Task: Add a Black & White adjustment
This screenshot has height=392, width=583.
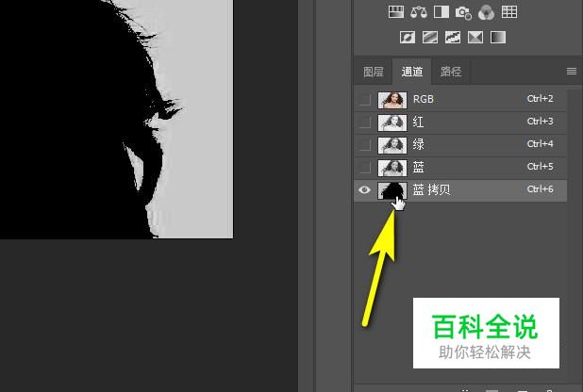Action: tap(441, 12)
